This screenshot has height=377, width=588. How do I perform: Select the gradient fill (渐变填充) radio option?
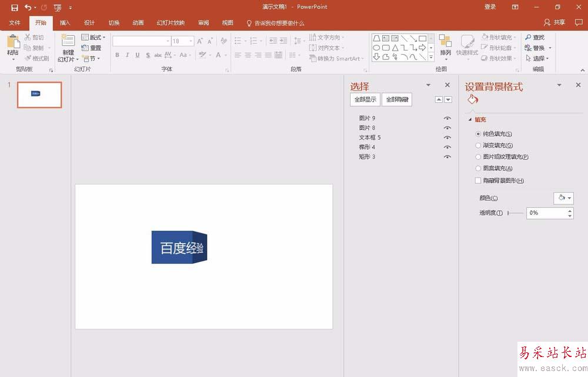[478, 146]
